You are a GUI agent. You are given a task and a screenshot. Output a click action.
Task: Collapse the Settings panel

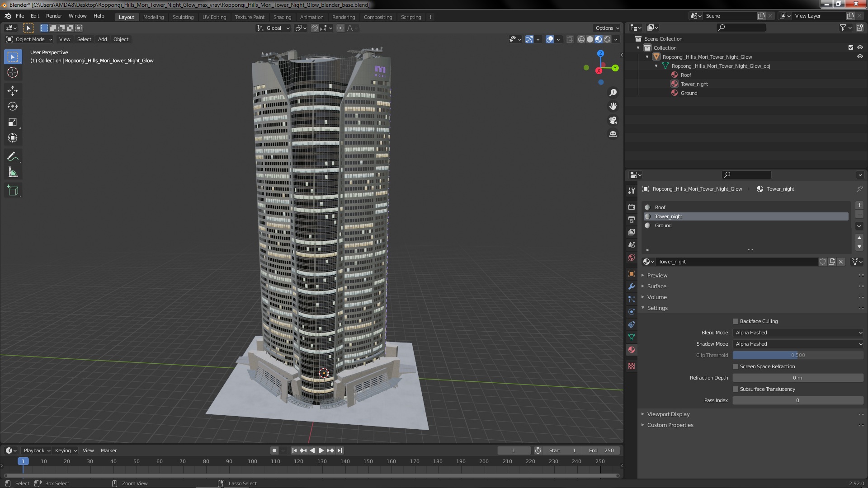pyautogui.click(x=657, y=308)
